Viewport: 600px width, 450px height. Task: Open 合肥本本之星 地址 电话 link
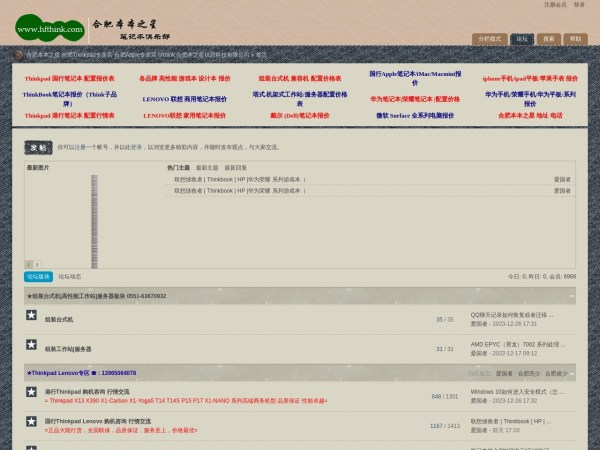click(x=530, y=116)
